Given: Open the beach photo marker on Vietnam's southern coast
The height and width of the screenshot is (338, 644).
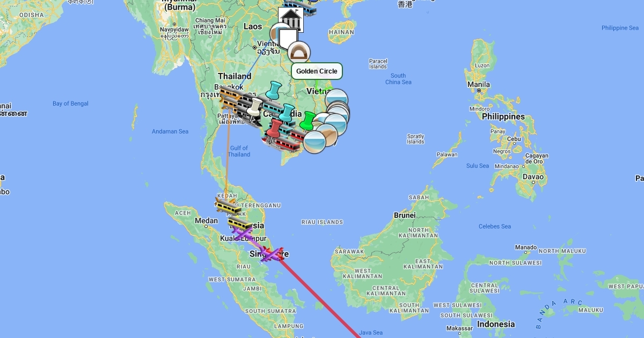Looking at the screenshot, I should click(314, 142).
